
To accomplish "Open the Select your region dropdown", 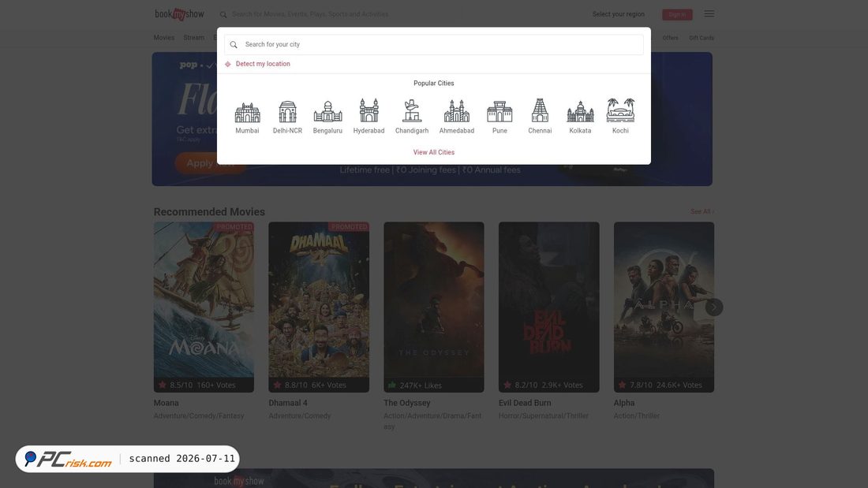I will point(619,14).
